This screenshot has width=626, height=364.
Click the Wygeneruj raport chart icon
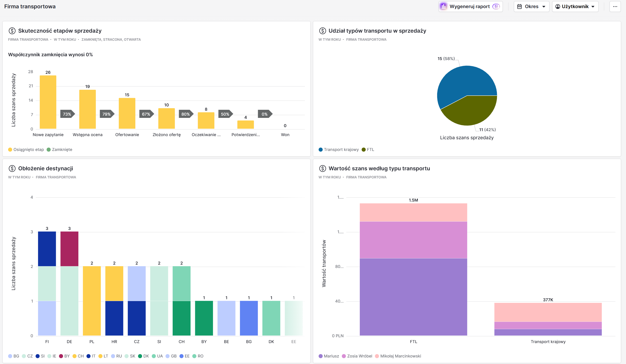443,7
